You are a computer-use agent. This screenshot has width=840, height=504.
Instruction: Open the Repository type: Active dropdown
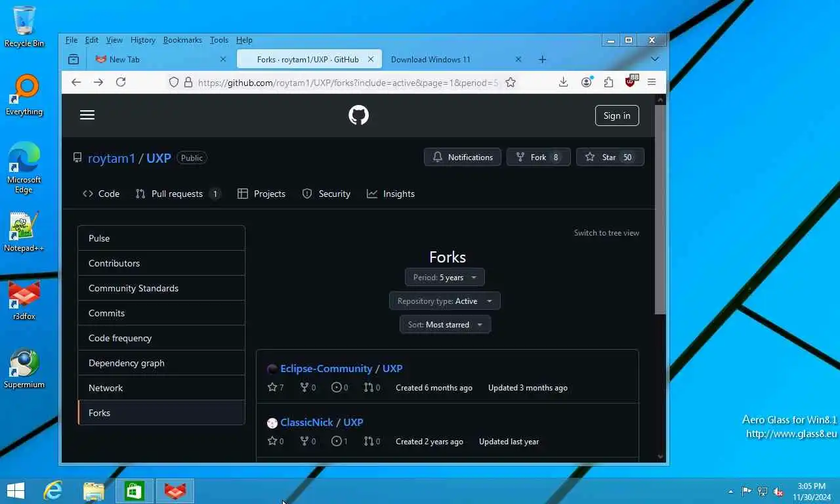[445, 301]
